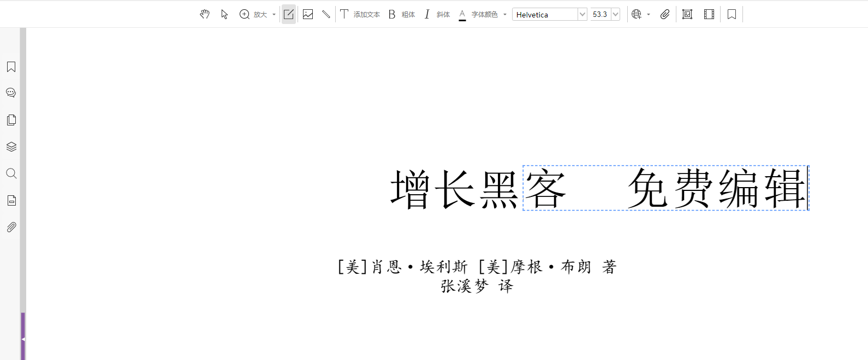
Task: Select the Hand pan tool
Action: click(205, 14)
